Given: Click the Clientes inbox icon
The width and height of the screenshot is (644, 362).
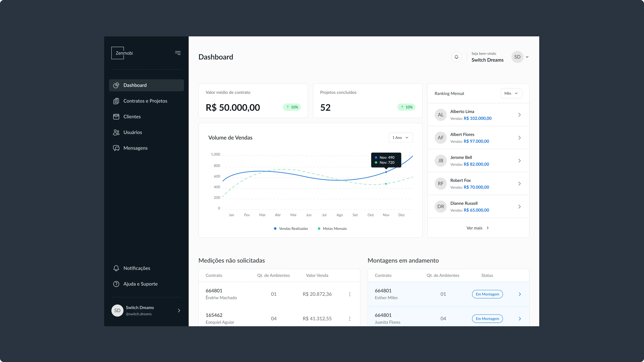Looking at the screenshot, I should [x=116, y=117].
